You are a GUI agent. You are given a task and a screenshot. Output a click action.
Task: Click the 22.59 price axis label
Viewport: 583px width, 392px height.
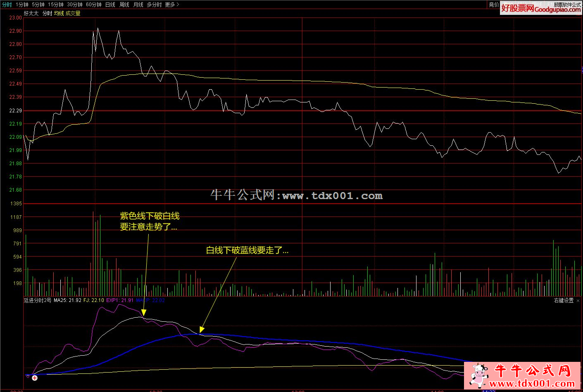tap(15, 71)
